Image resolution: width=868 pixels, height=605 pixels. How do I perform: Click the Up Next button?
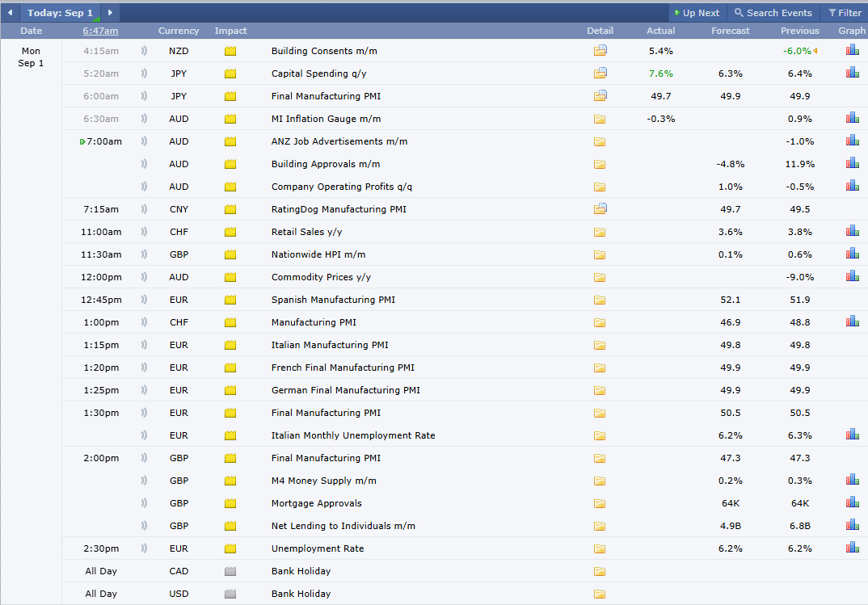click(697, 13)
